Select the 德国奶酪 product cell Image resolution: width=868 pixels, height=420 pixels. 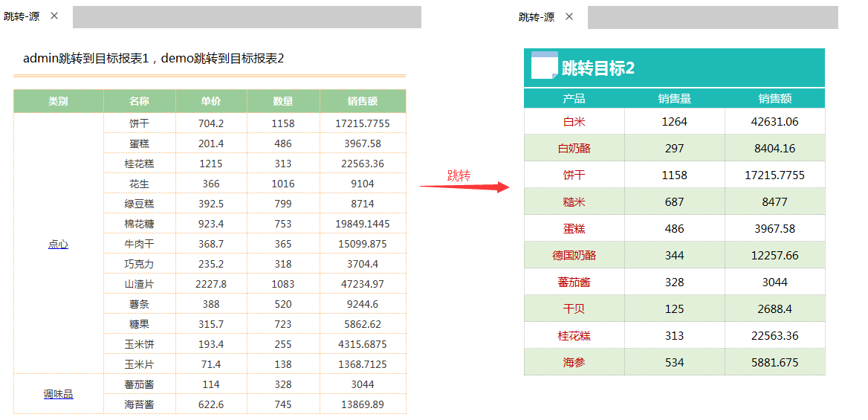point(574,256)
